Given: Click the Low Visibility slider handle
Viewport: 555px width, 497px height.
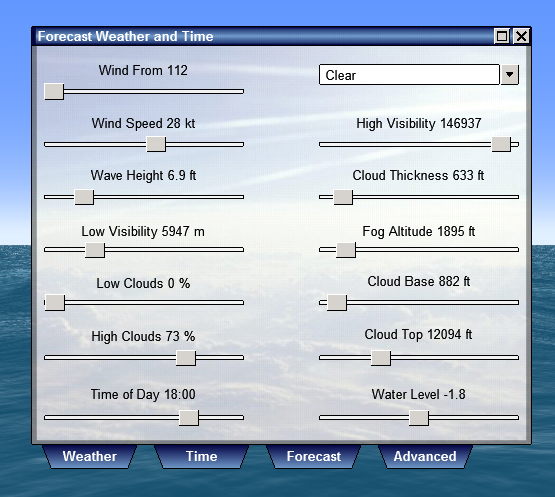Looking at the screenshot, I should [x=95, y=250].
